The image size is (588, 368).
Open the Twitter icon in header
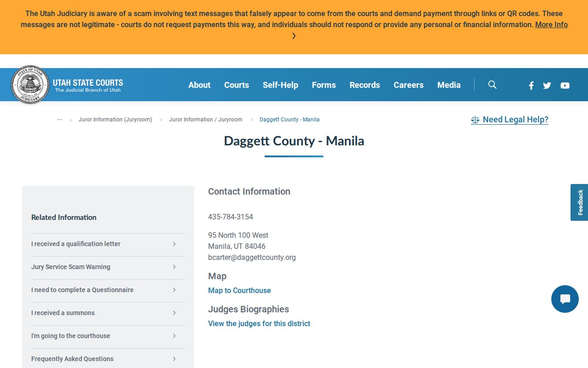click(x=547, y=85)
